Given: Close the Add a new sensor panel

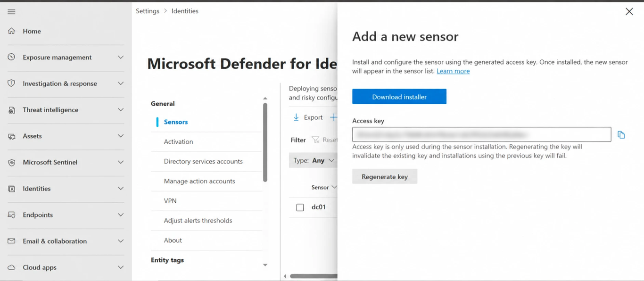Looking at the screenshot, I should pyautogui.click(x=629, y=12).
